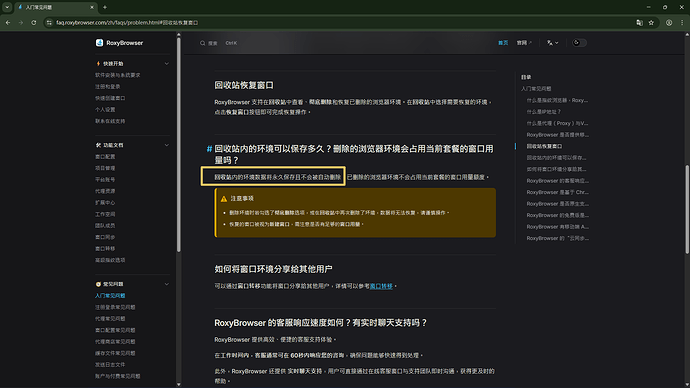Open the language selector dropdown
690x388 pixels.
coord(553,43)
